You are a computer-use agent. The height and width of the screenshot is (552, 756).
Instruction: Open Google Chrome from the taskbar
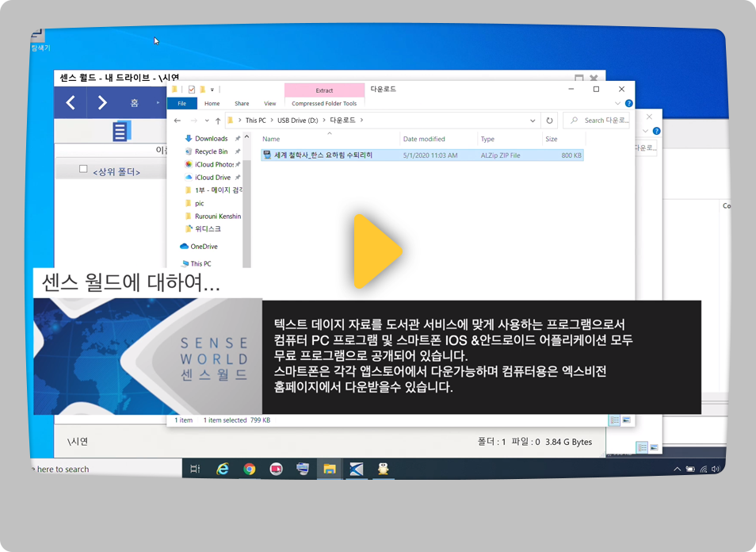tap(250, 469)
